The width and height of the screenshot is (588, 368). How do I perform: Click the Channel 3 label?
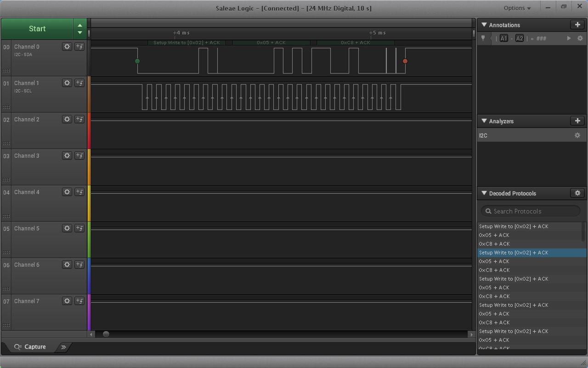tap(27, 155)
